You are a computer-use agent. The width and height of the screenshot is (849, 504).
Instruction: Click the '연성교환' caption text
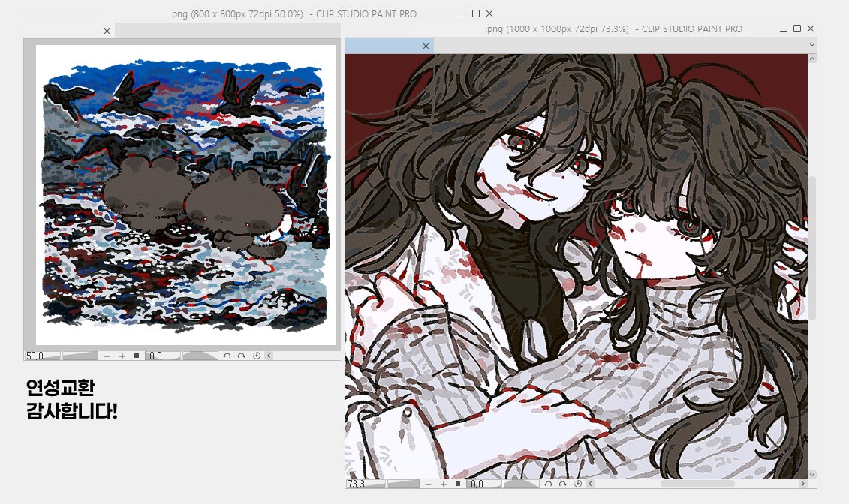click(x=61, y=387)
